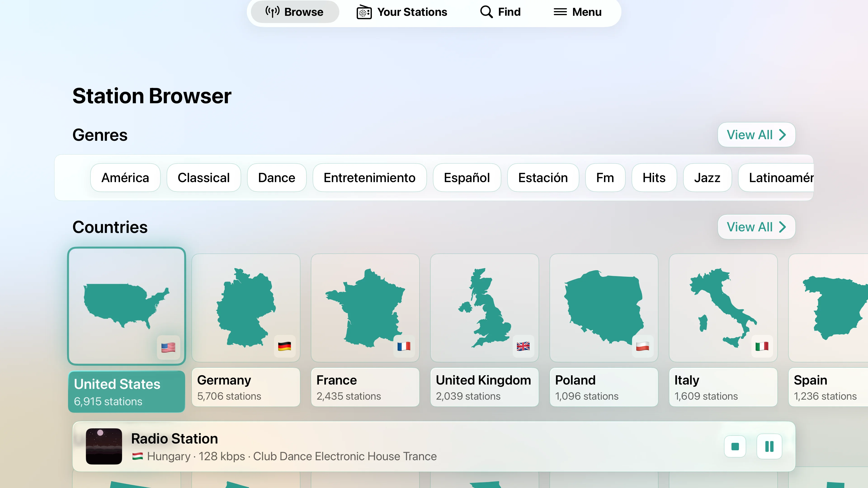
Task: Pause the current radio playback
Action: pyautogui.click(x=769, y=447)
